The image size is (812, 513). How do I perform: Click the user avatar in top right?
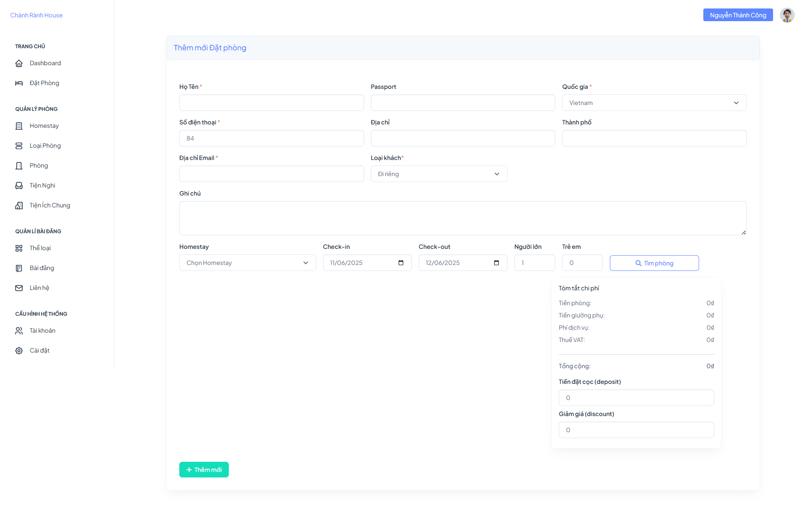787,15
